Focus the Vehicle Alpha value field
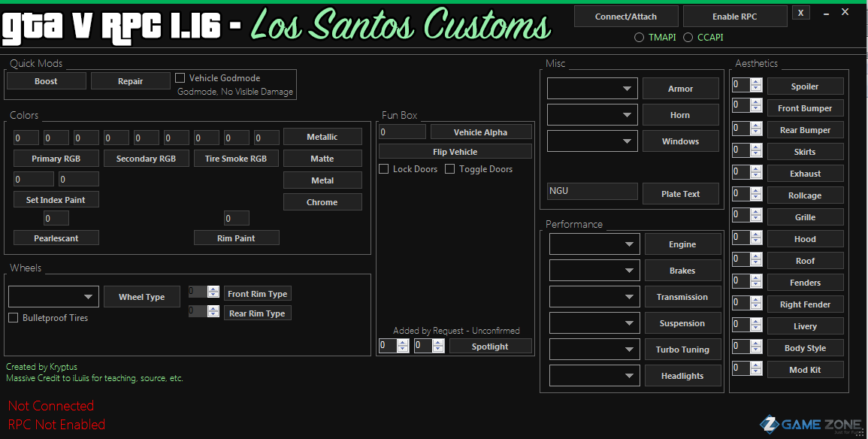This screenshot has height=439, width=868. [x=403, y=132]
